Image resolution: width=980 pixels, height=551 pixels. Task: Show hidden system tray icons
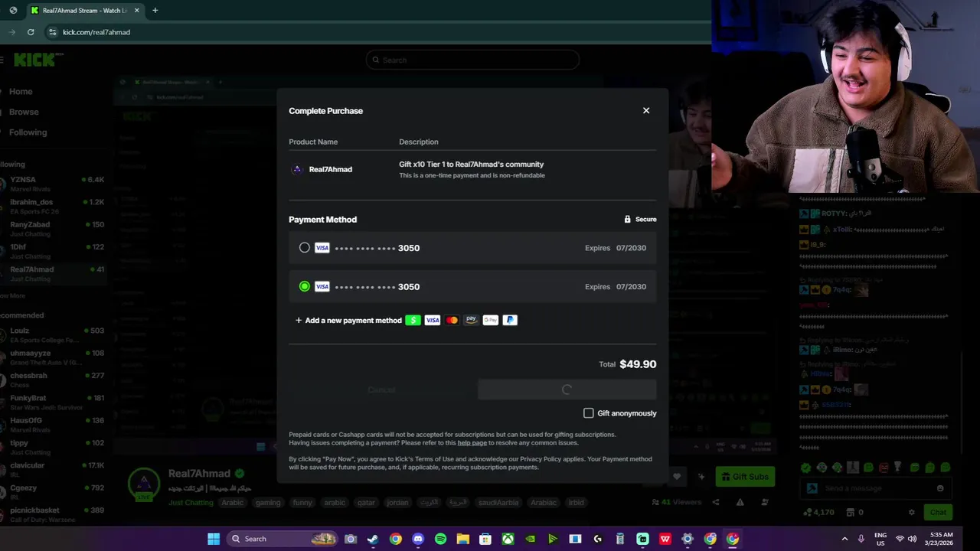click(x=844, y=539)
